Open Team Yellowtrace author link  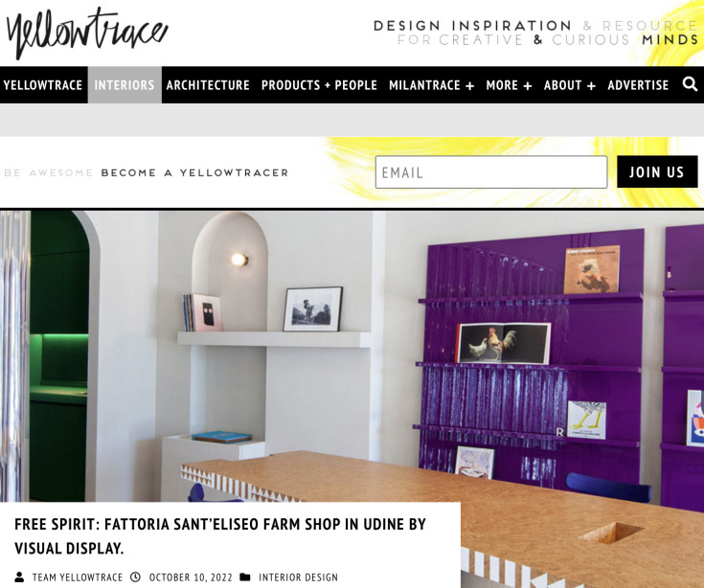click(78, 577)
